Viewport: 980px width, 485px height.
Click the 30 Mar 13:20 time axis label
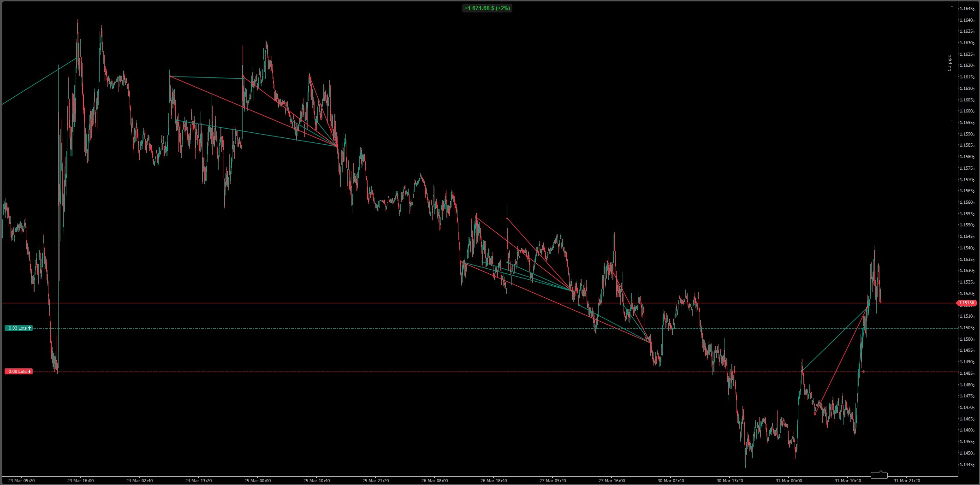pos(730,480)
